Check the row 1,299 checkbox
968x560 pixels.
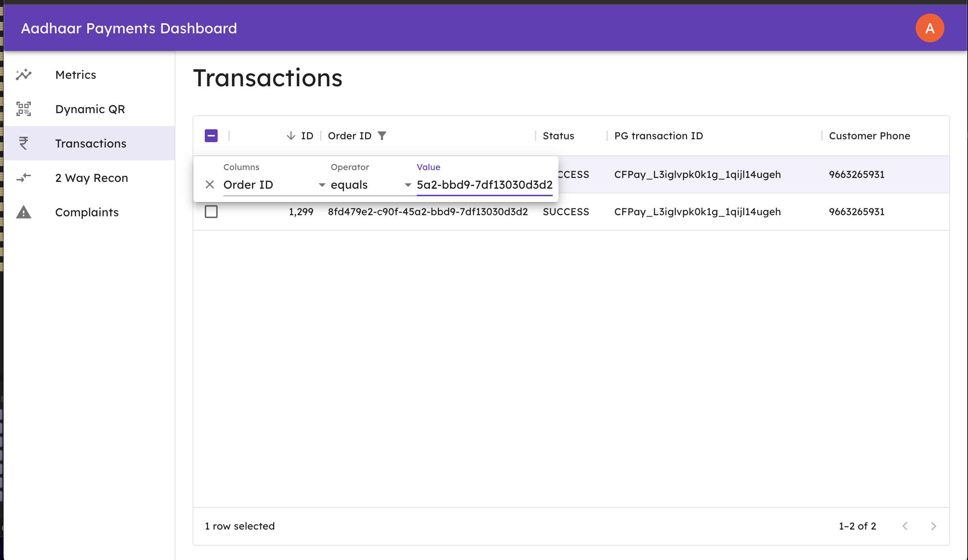(211, 212)
